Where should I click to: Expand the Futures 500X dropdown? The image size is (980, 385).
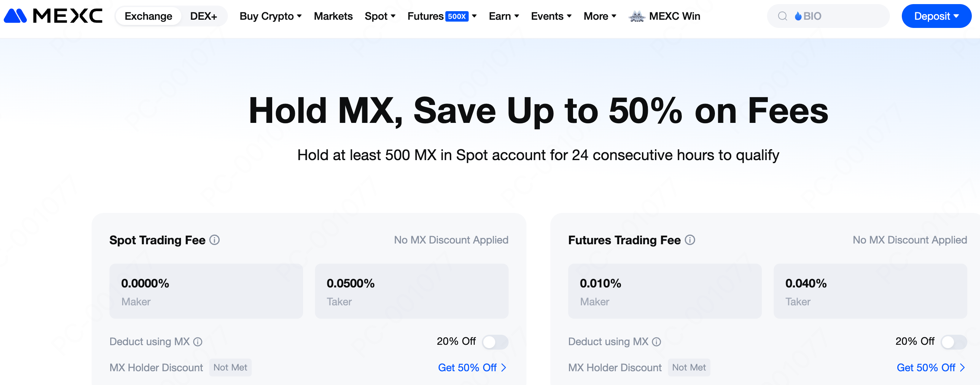[x=442, y=16]
